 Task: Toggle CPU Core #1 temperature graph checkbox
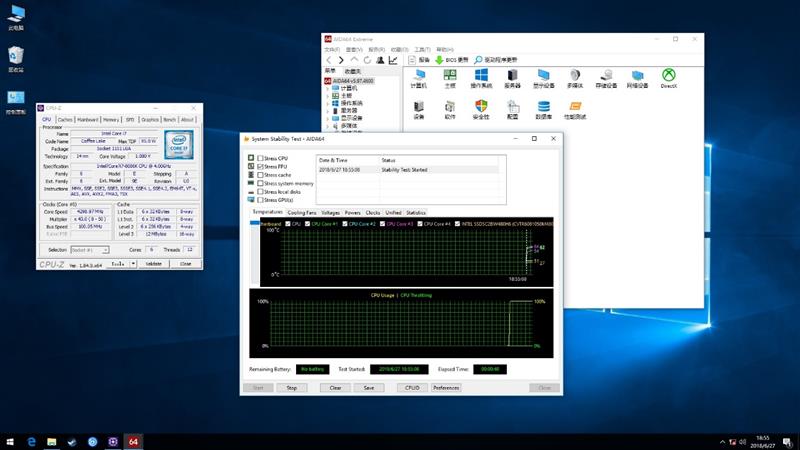(x=307, y=224)
